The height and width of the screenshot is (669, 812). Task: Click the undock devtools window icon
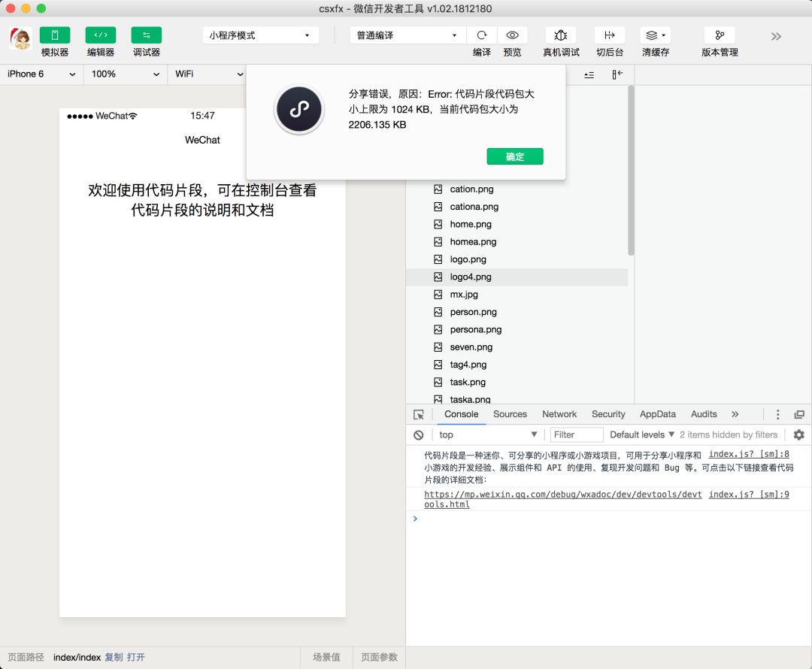point(799,415)
